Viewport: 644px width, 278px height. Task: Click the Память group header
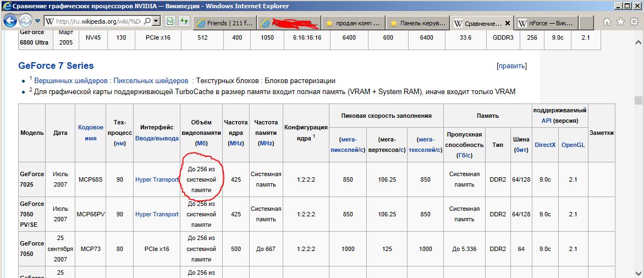point(487,116)
